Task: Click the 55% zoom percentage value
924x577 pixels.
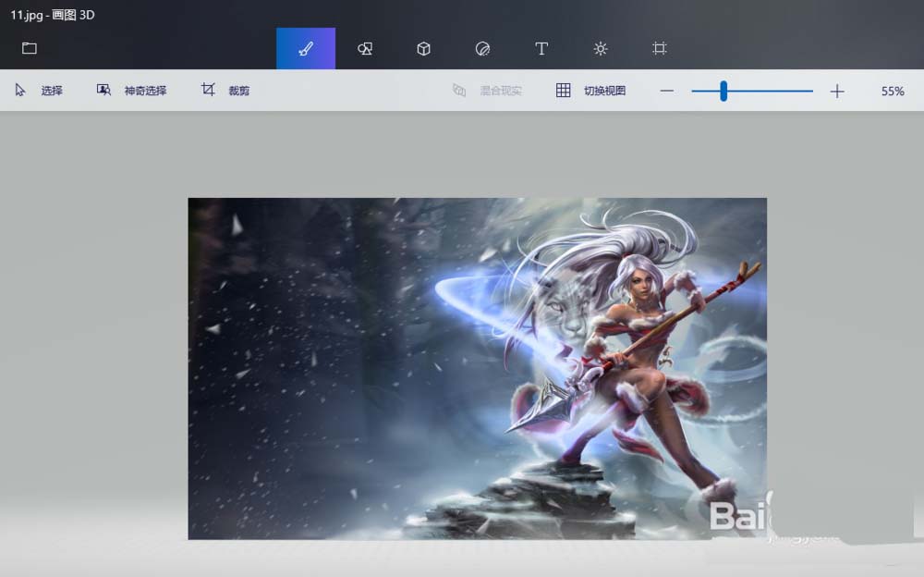Action: [890, 91]
